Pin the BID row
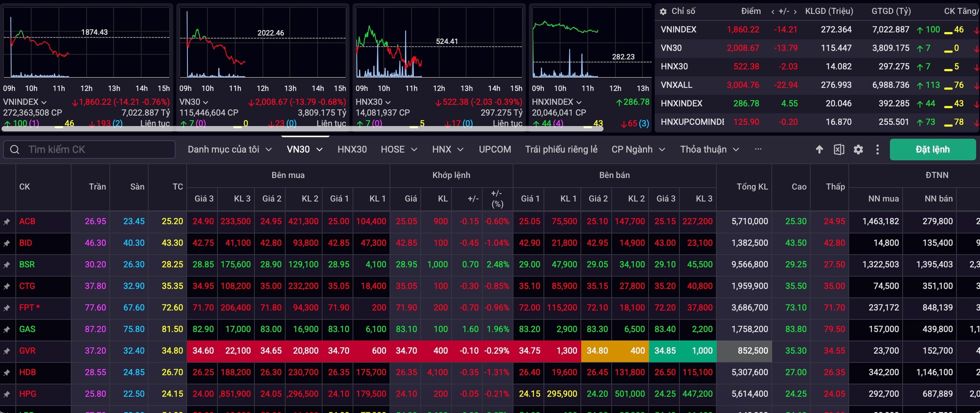 (x=7, y=243)
